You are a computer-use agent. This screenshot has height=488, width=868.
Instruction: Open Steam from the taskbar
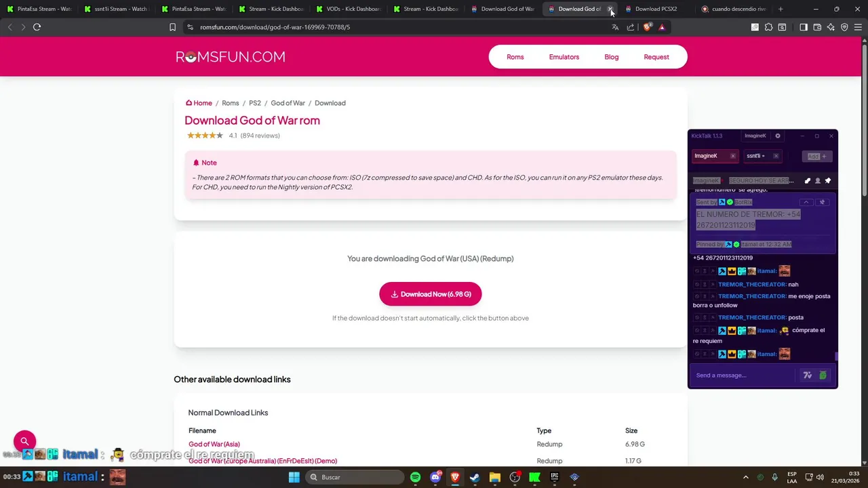[475, 477]
